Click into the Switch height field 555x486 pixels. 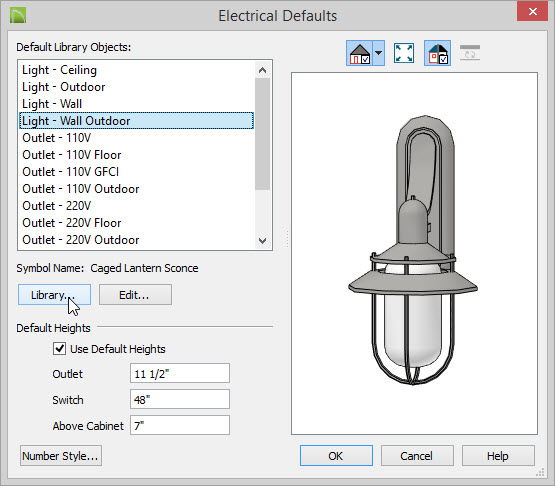click(x=180, y=399)
